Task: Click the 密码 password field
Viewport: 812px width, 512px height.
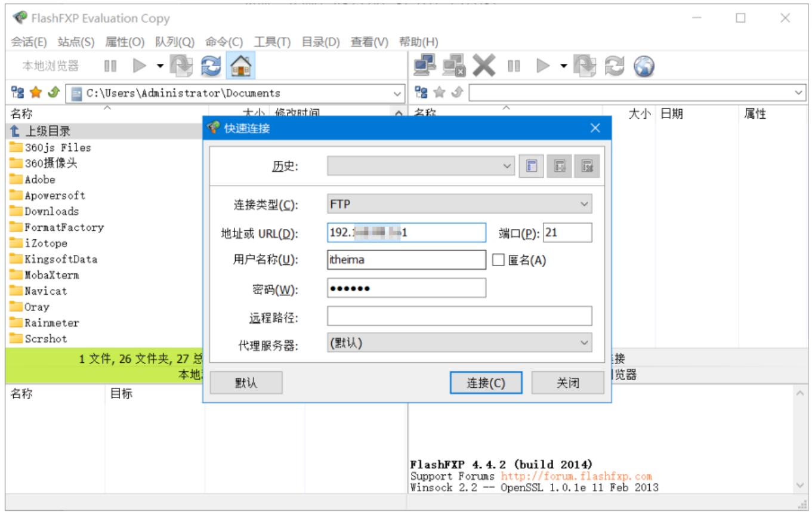Action: tap(407, 288)
